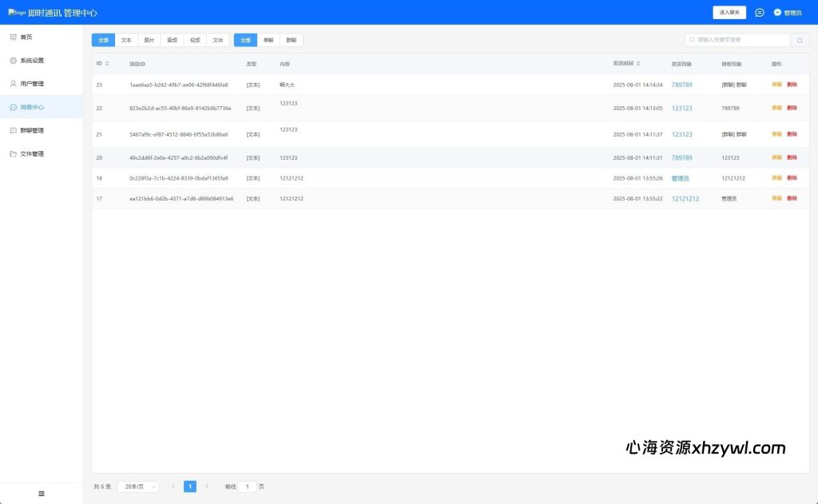Collapse the sidebar using bottom menu icon

pos(42,494)
